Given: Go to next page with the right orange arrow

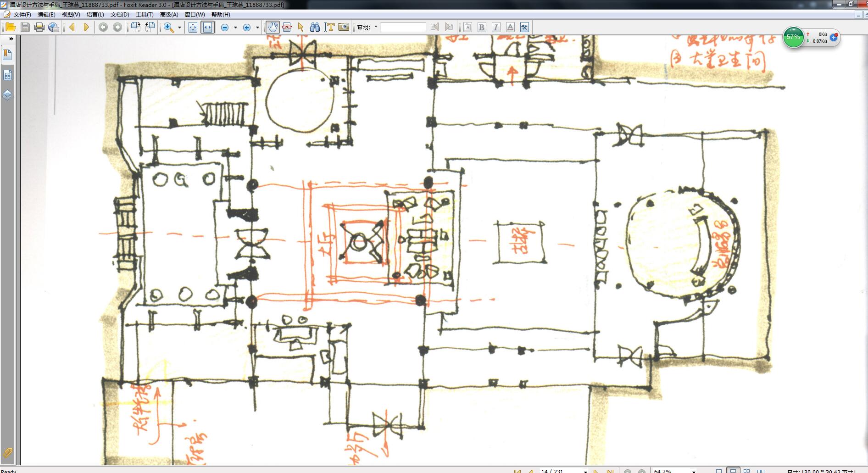Looking at the screenshot, I should click(x=86, y=28).
